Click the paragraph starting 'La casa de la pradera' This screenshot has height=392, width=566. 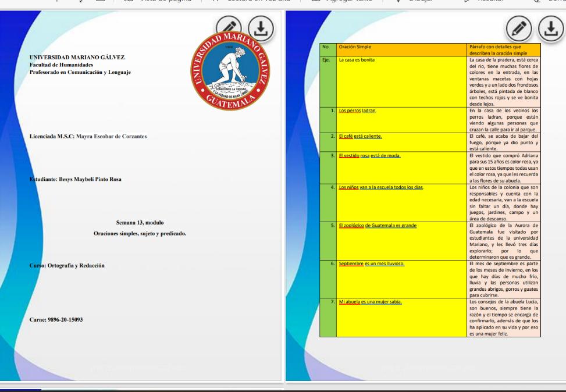tap(504, 81)
